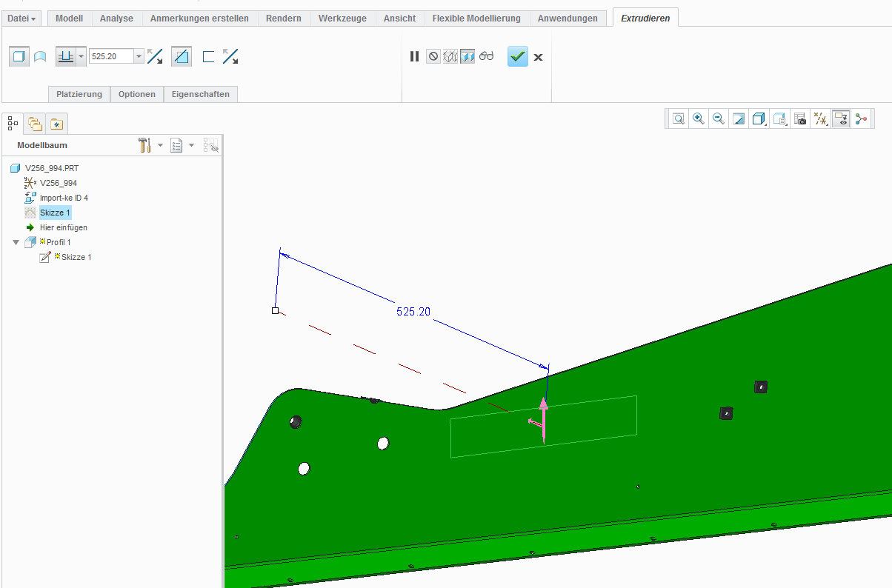Image resolution: width=892 pixels, height=588 pixels.
Task: Select solid extrude type icon
Action: click(x=19, y=56)
